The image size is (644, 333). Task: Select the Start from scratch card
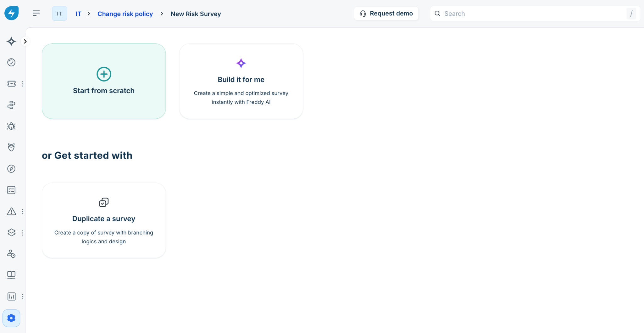coord(104,81)
